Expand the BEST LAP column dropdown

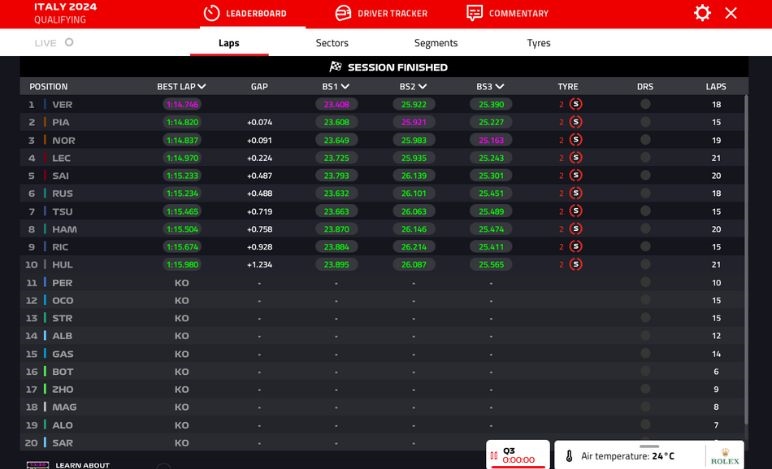(202, 87)
